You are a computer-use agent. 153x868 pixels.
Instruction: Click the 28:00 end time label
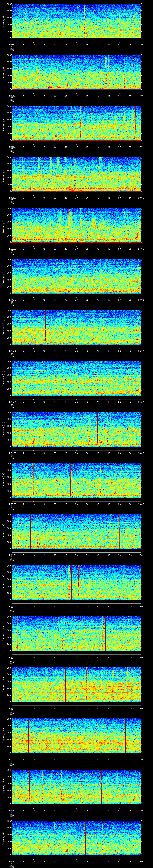pyautogui.click(x=141, y=606)
